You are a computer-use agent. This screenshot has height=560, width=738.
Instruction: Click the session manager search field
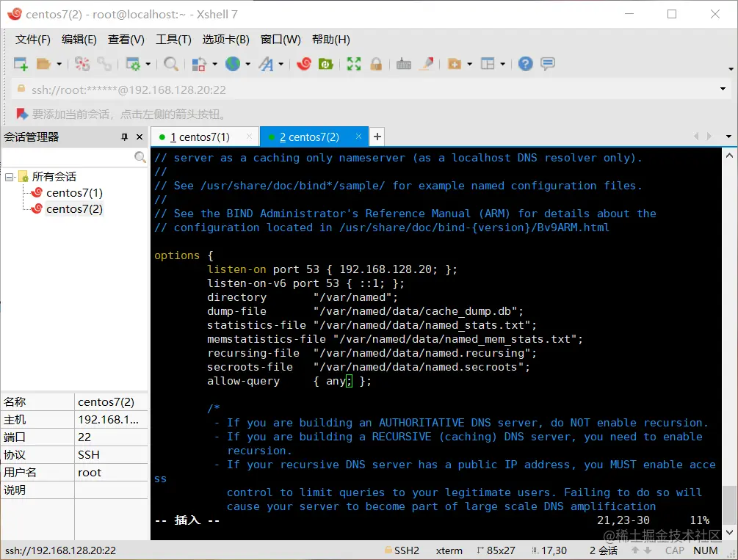68,157
